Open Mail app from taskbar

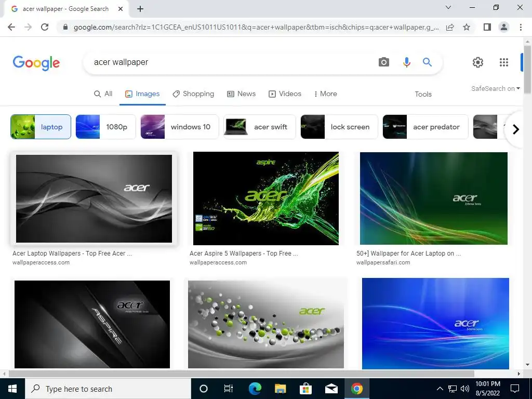[331, 389]
